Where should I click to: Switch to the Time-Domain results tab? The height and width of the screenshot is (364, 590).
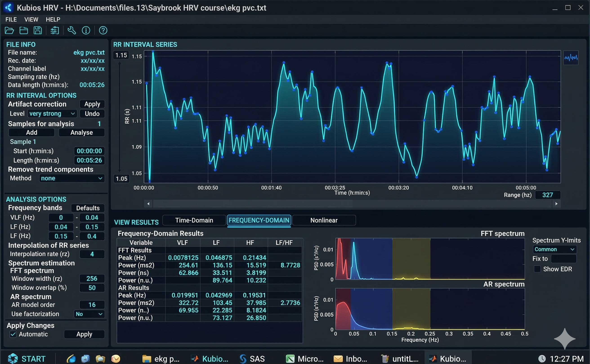click(x=194, y=220)
